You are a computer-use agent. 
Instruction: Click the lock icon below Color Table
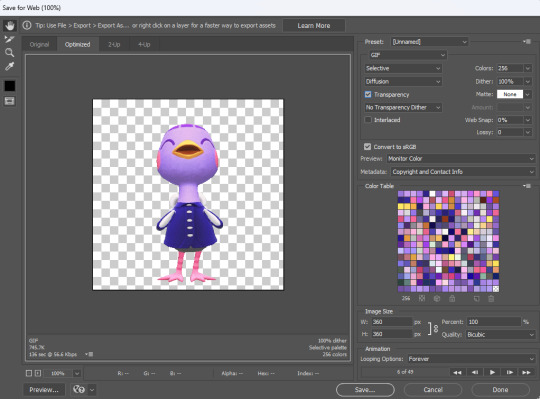452,298
